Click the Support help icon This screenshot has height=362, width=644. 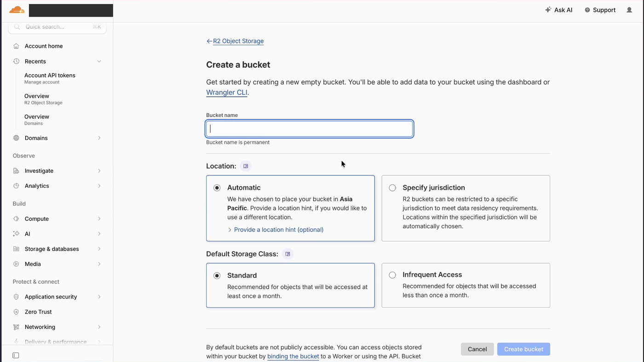click(x=587, y=10)
